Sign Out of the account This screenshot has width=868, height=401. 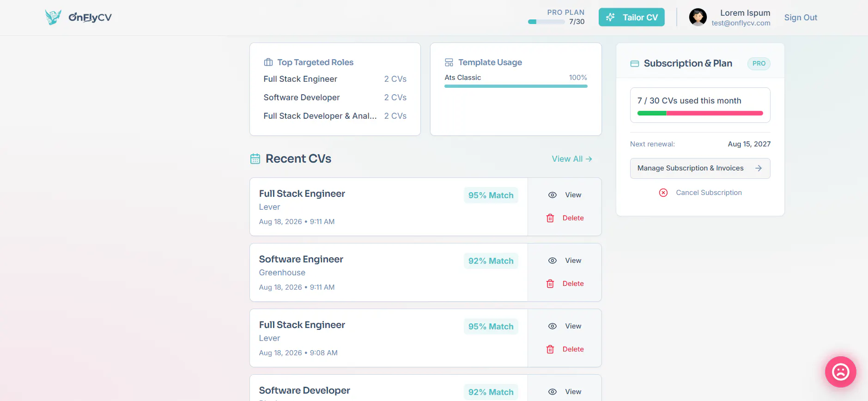tap(801, 18)
